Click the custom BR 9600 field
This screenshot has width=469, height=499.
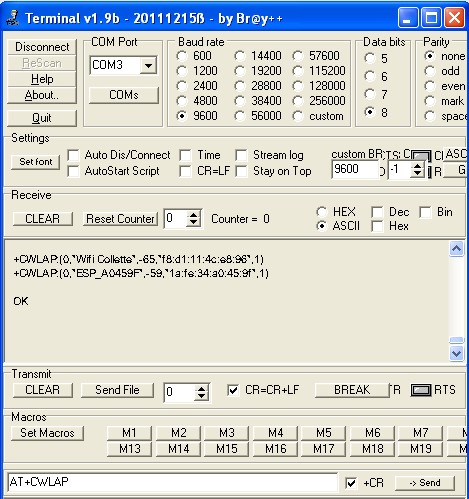[x=355, y=169]
